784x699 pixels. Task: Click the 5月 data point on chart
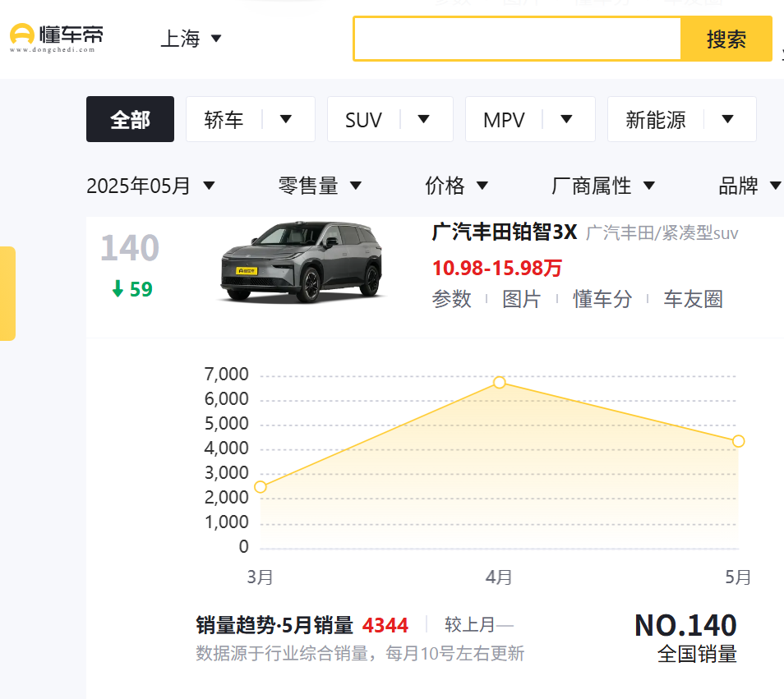[738, 441]
